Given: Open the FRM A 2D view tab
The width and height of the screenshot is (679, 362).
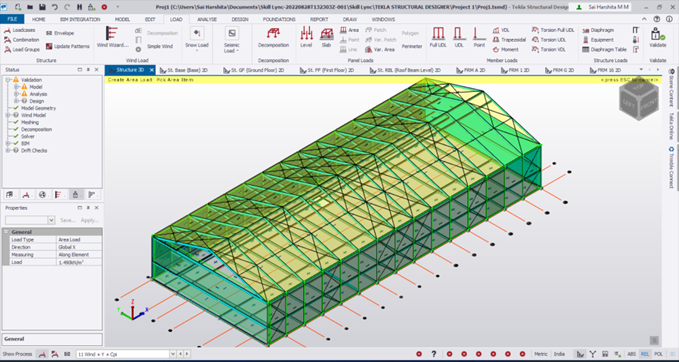Looking at the screenshot, I should pos(470,70).
